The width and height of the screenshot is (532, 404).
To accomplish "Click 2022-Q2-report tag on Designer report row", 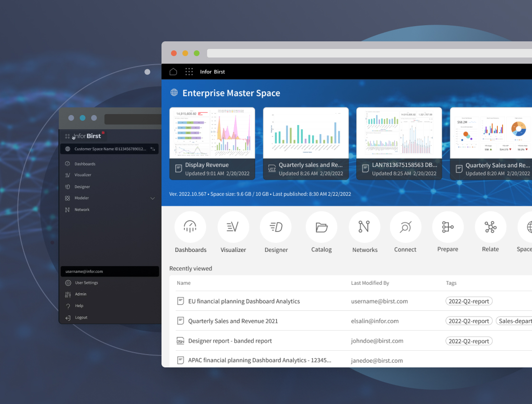I will tap(469, 341).
